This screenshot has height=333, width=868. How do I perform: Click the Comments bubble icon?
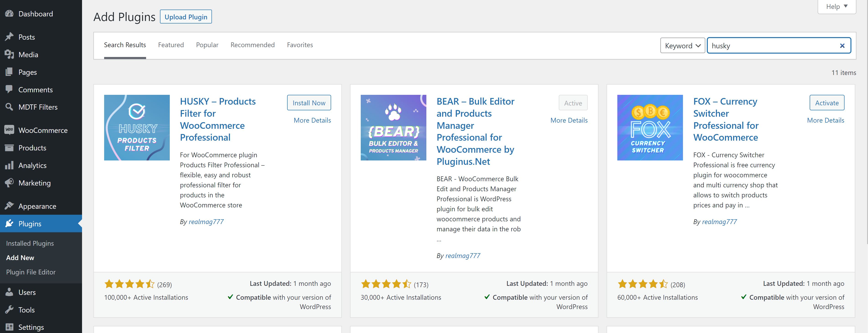pyautogui.click(x=9, y=89)
